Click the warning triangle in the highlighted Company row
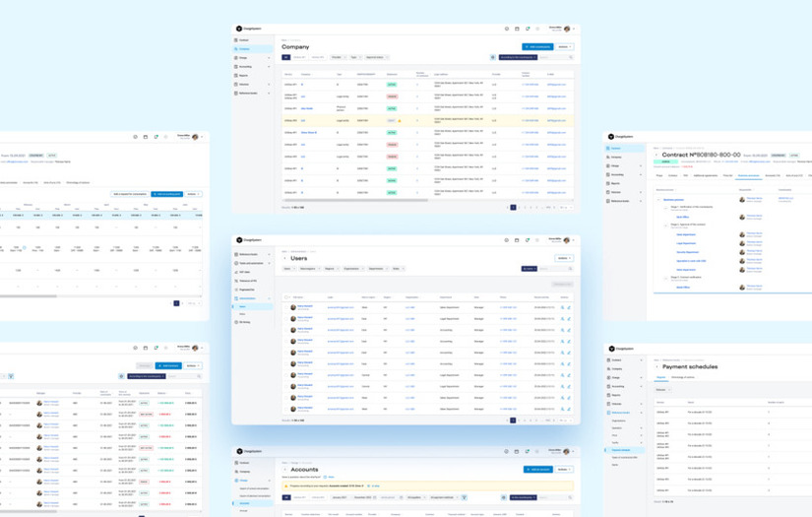This screenshot has width=812, height=517. click(400, 121)
